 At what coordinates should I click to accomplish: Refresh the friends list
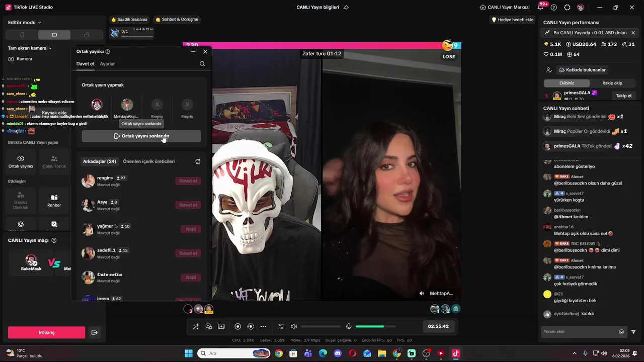198,161
